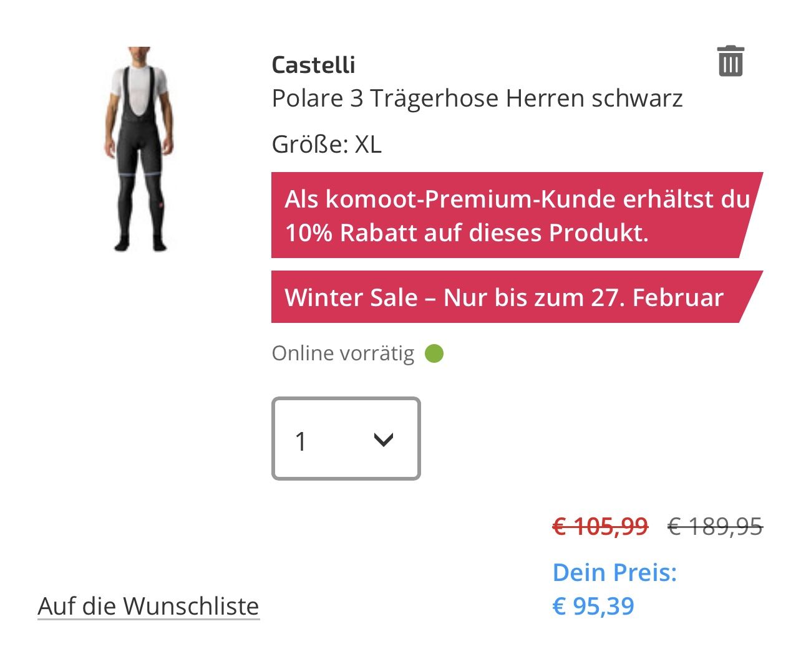Click the blue "Dein Preis:" label
Screen dimensions: 801x672
[614, 572]
